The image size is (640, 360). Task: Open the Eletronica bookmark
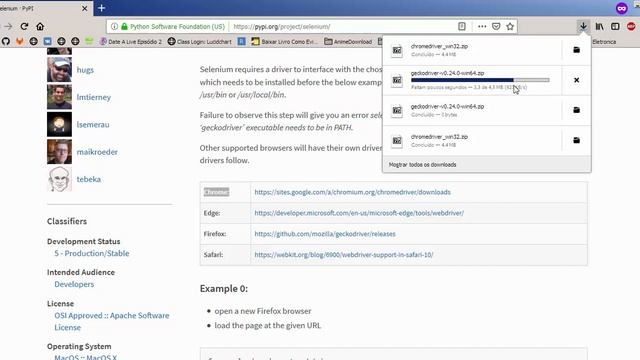coord(604,42)
